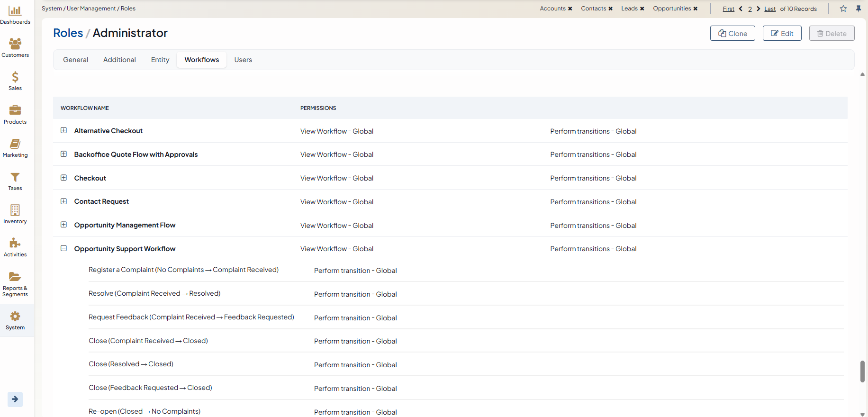Collapse the Opportunity Support Workflow row
The width and height of the screenshot is (868, 417).
point(63,249)
